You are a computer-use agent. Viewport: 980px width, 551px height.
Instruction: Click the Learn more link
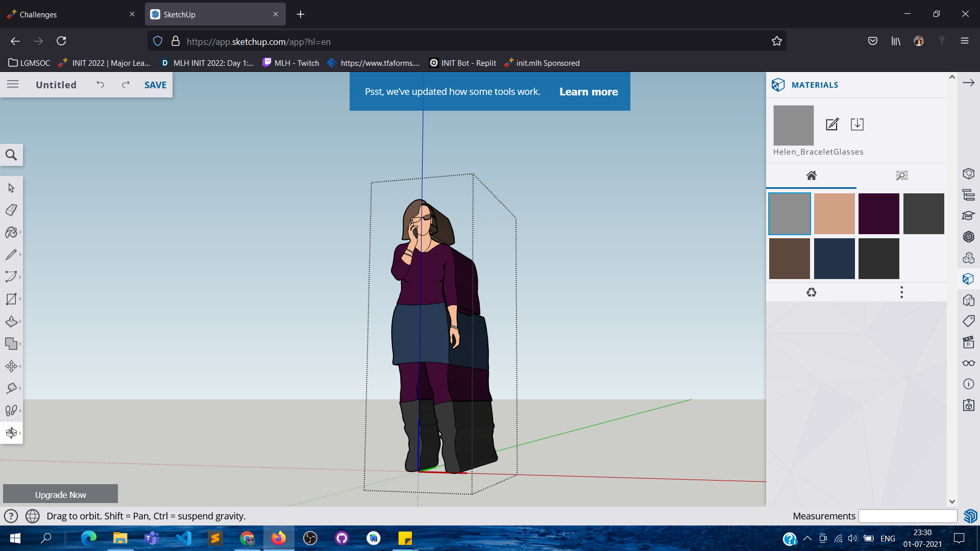coord(588,91)
